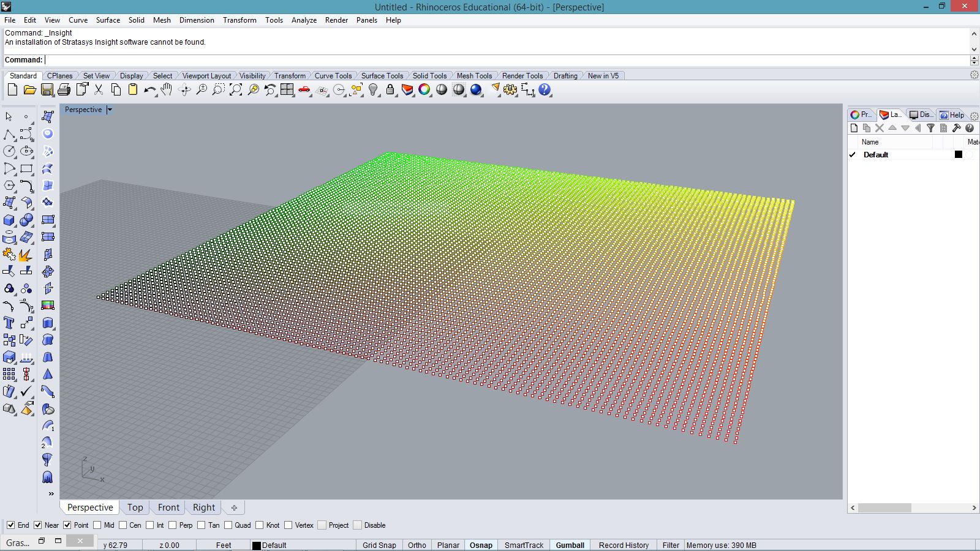Image resolution: width=980 pixels, height=551 pixels.
Task: Open the Four Viewports layout icon
Action: point(287,90)
